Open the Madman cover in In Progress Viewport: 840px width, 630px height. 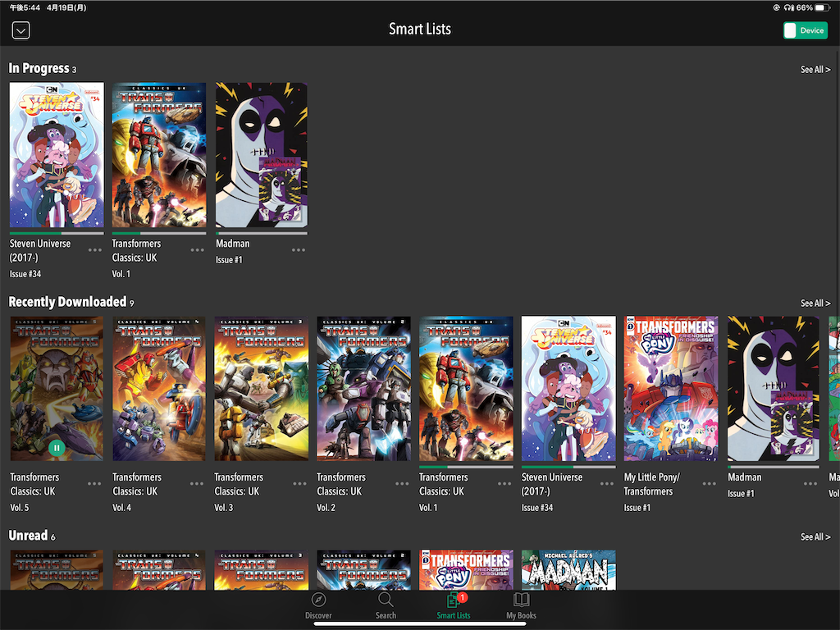point(262,155)
